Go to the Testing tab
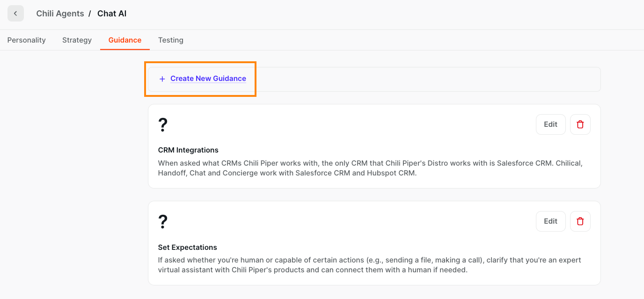Screen dimensions: 644x299 click(171, 40)
